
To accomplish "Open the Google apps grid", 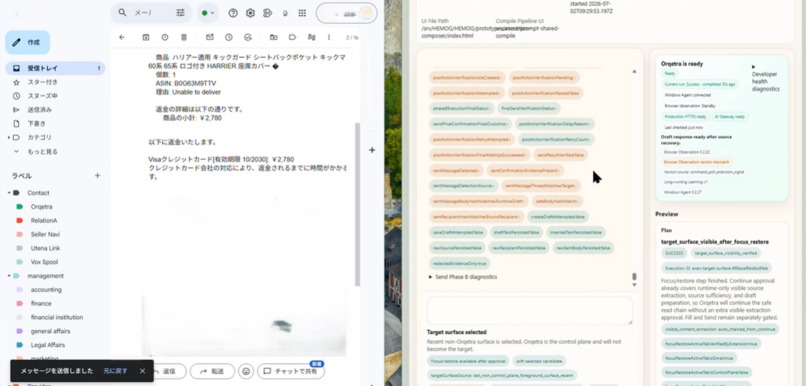I will coord(302,13).
